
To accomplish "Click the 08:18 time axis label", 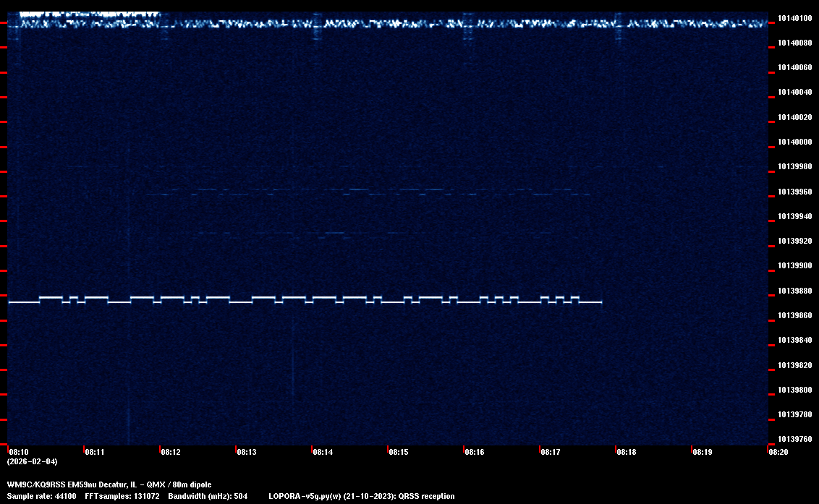I will [626, 452].
